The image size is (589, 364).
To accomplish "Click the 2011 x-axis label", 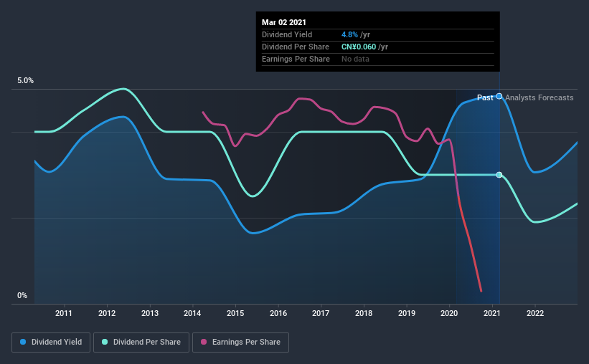I will click(x=64, y=313).
